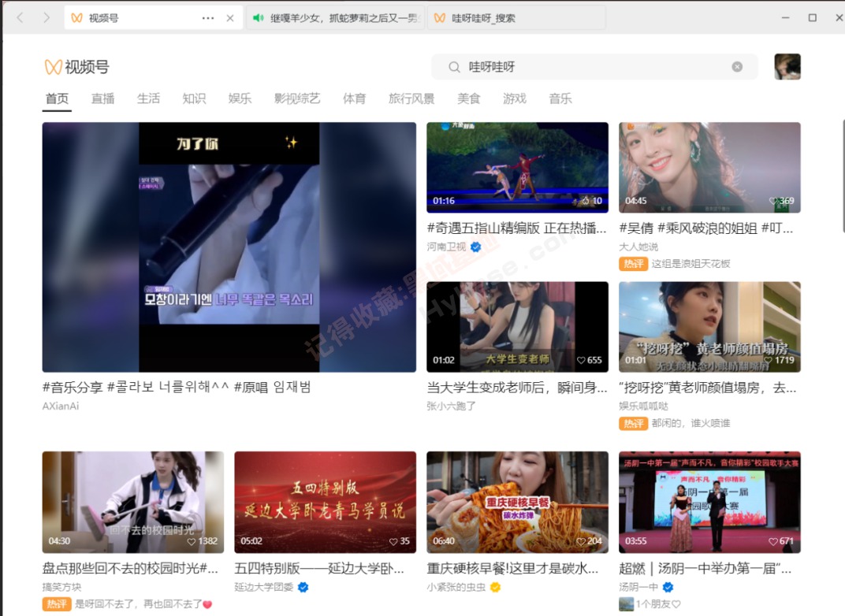Click the search magnifier icon

coord(454,67)
